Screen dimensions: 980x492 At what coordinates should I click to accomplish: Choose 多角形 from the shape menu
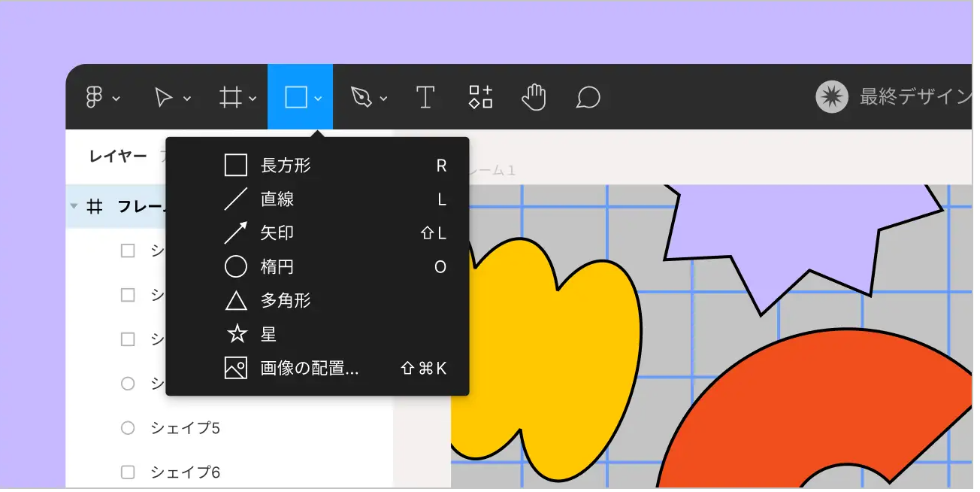point(317,300)
